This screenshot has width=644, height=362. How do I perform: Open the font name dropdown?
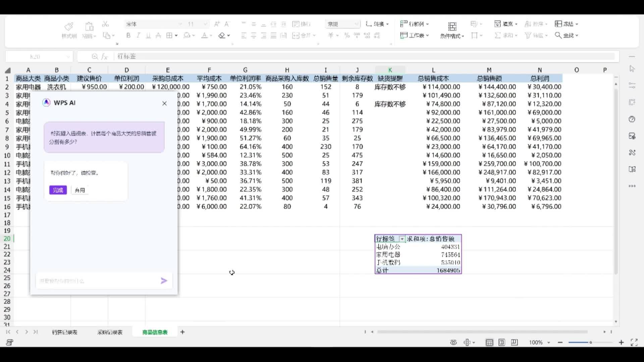[180, 24]
